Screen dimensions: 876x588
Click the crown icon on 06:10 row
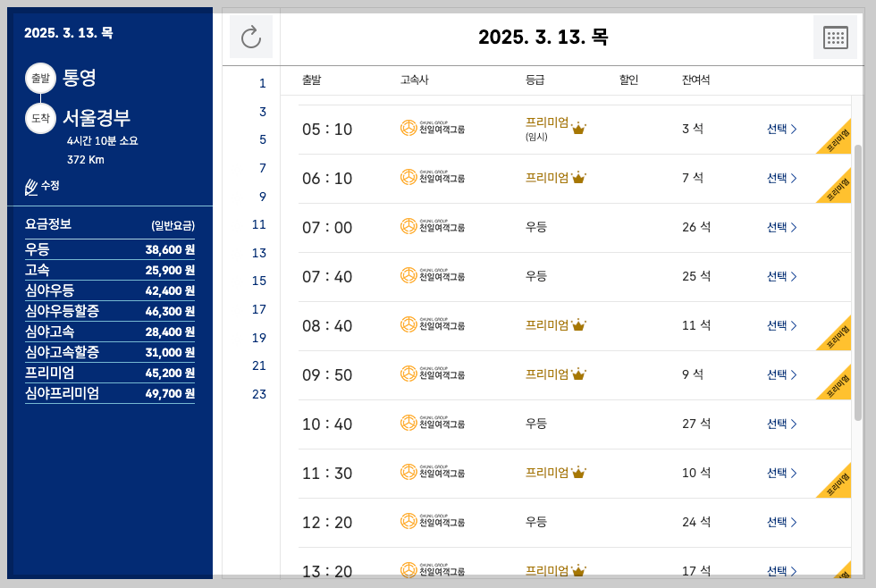[x=578, y=178]
